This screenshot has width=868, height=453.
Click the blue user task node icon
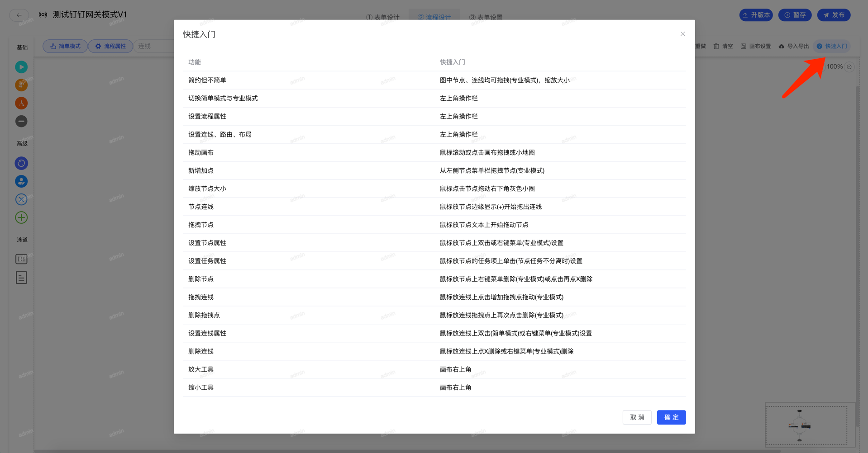(x=21, y=181)
